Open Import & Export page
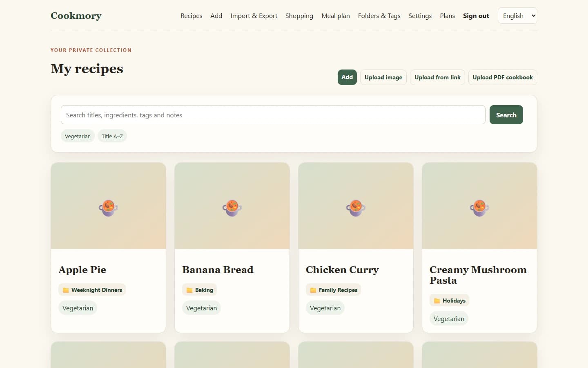 (254, 16)
